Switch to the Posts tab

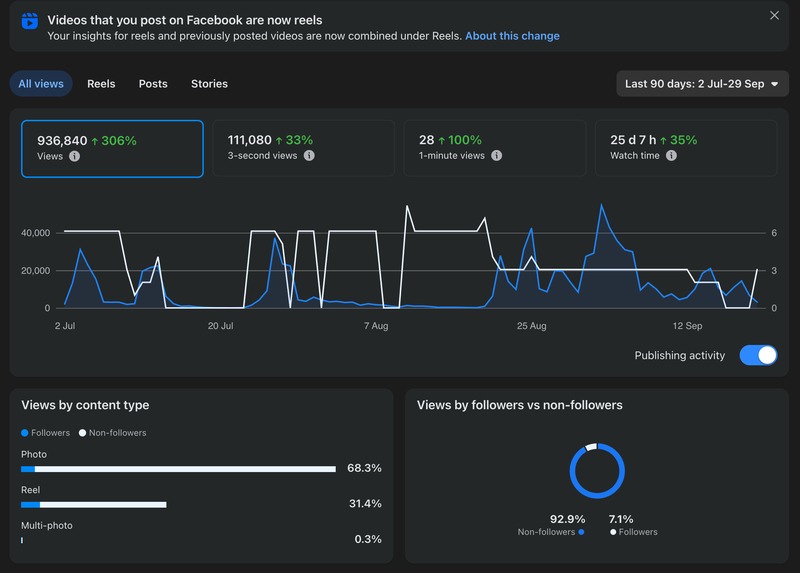tap(153, 84)
